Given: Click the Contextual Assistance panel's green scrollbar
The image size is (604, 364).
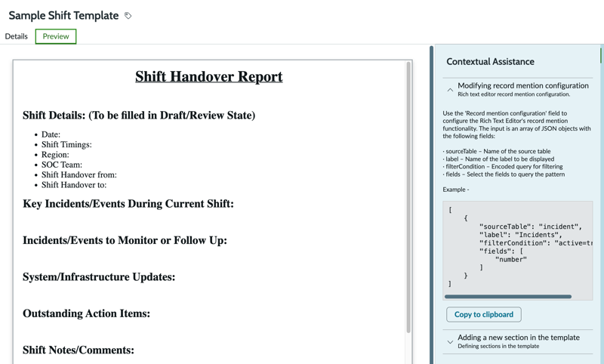Looking at the screenshot, I should (601, 54).
